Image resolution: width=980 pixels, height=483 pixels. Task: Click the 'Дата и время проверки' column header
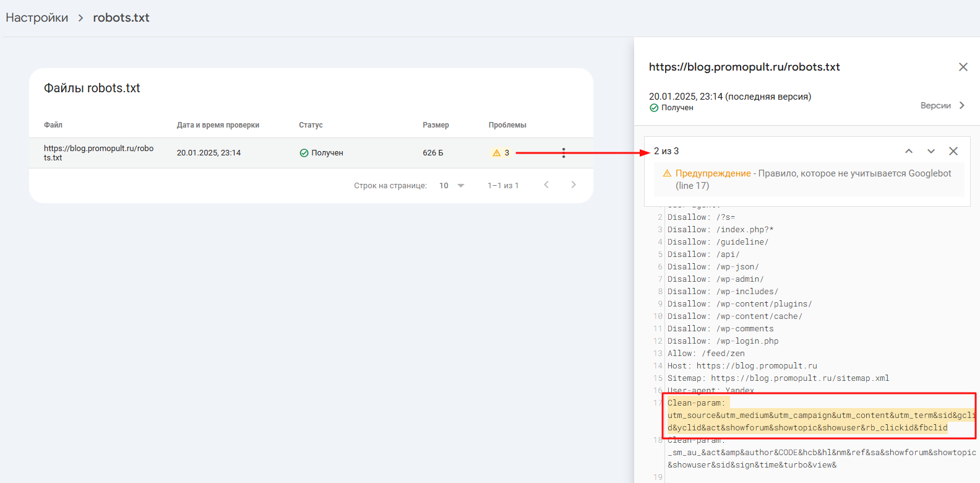click(x=218, y=125)
